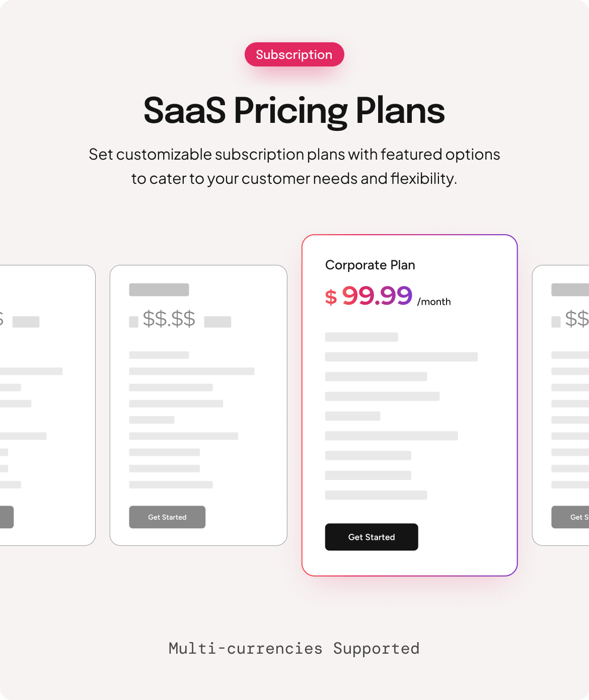Click the pink Subscription badge
The width and height of the screenshot is (589, 700).
point(294,54)
